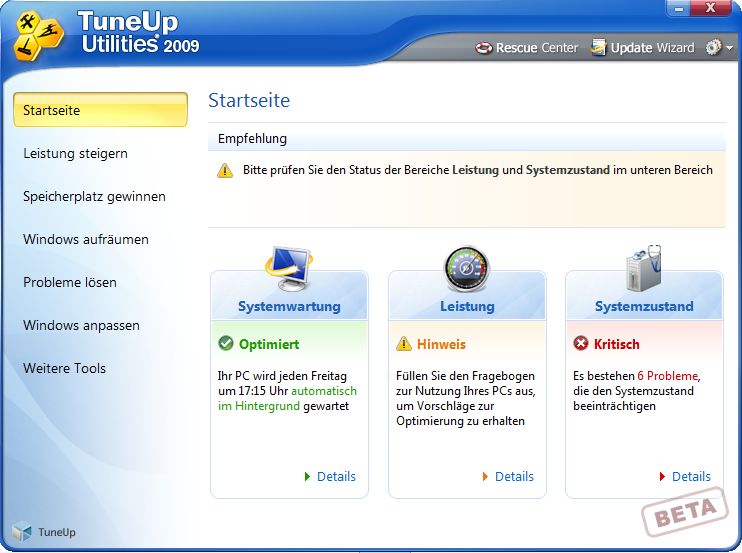The image size is (742, 553).
Task: Select Speicherplatz gewinnen in sidebar
Action: (x=94, y=196)
